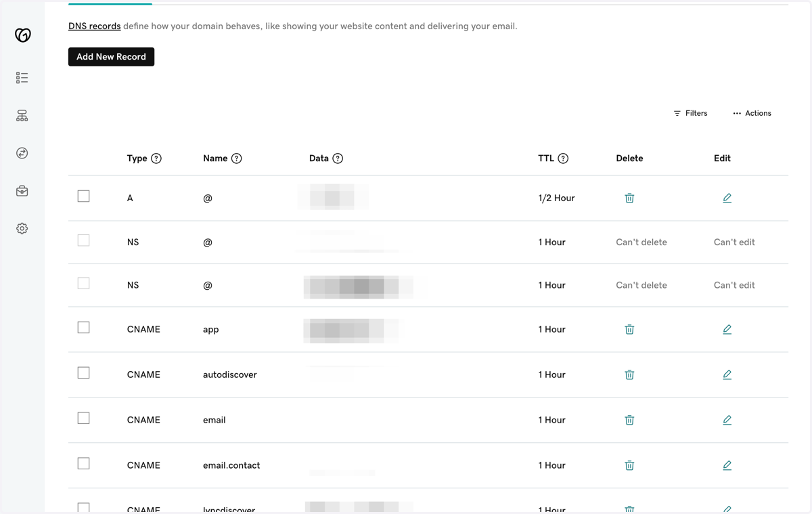
Task: Click the Type column help icon
Action: [156, 158]
